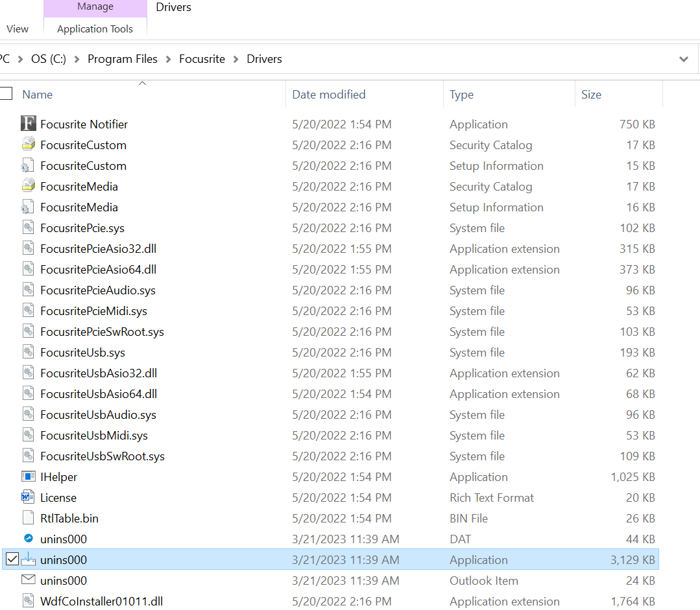Select the WdfCoInstaller01011.dll file name
700x610 pixels.
pos(101,602)
